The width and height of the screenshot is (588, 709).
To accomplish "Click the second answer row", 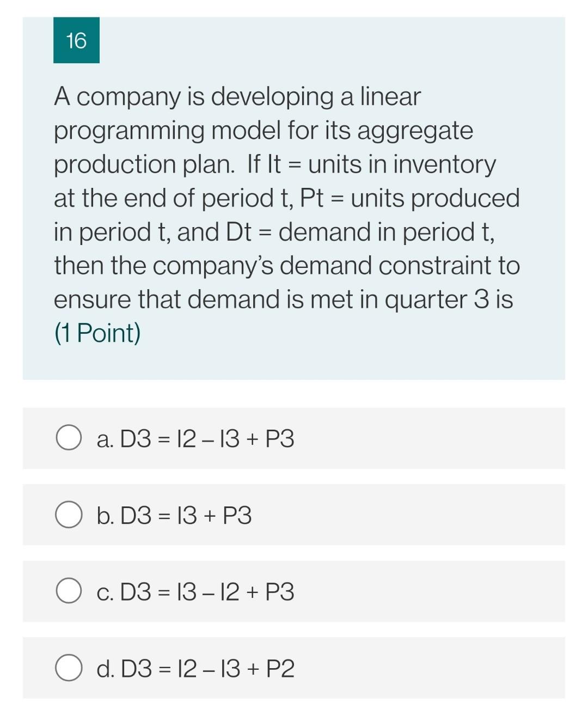I will pos(294,514).
